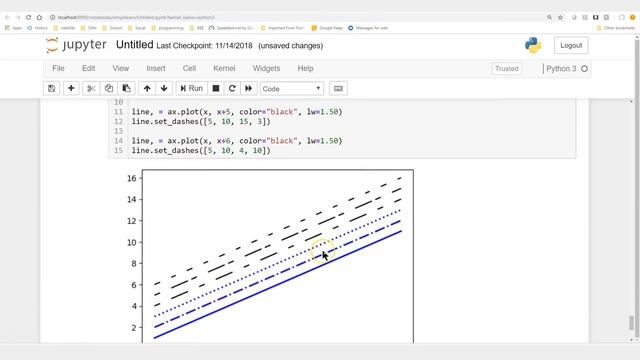Click code line 15 set_dashes([5, 10, 4, 10])
Screen dimensions: 640x360
tap(201, 151)
